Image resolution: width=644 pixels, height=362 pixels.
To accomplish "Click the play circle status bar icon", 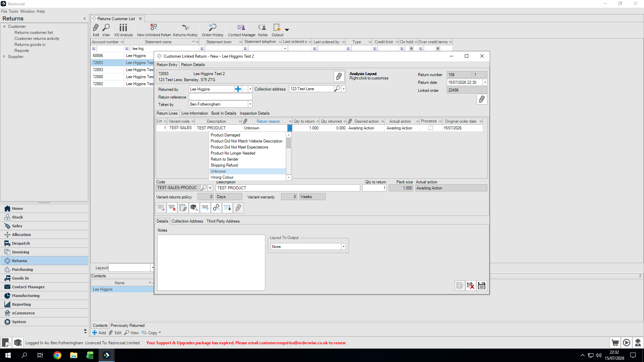I will coord(626,343).
